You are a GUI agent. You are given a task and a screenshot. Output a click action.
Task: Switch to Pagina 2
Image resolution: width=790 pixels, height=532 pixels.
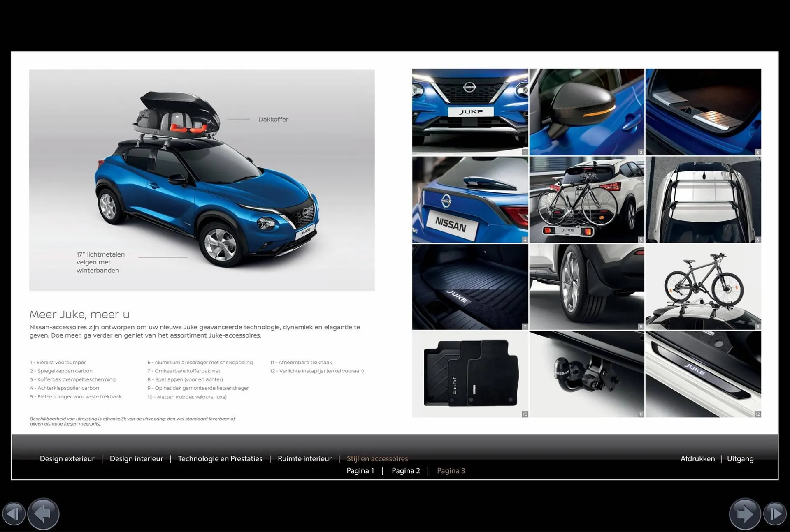(x=406, y=471)
